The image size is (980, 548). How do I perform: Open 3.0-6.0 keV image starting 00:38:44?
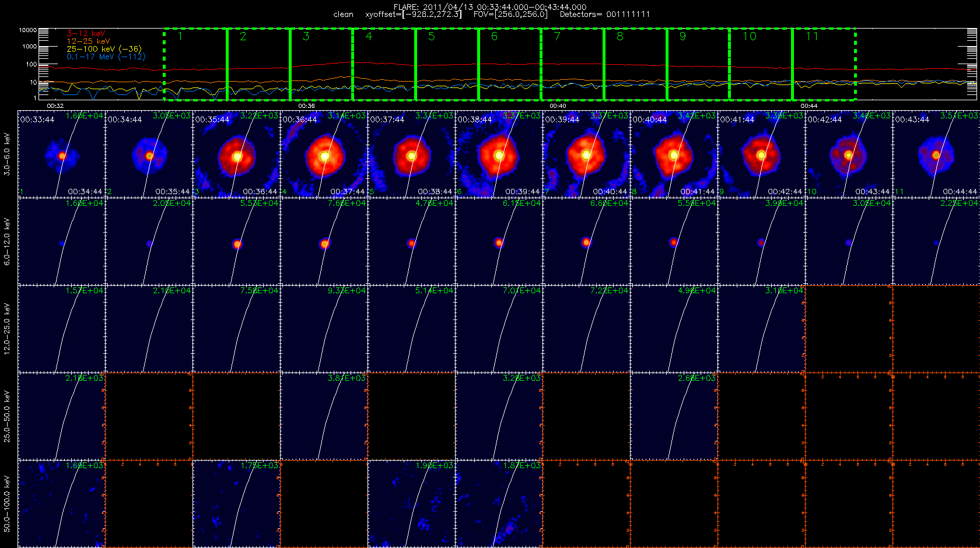click(x=499, y=154)
